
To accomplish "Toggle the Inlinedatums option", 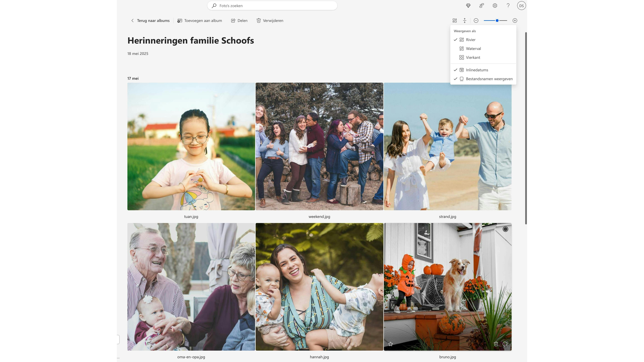I will click(477, 70).
